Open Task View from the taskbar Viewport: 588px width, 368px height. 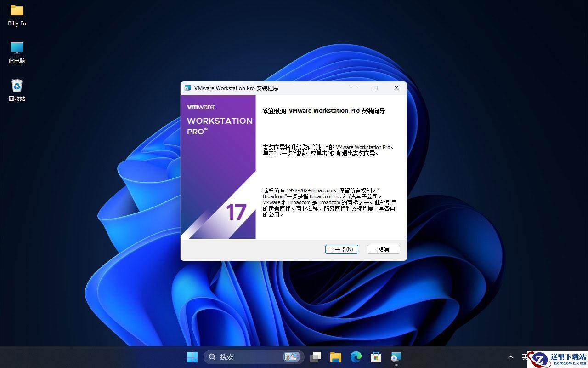[316, 357]
